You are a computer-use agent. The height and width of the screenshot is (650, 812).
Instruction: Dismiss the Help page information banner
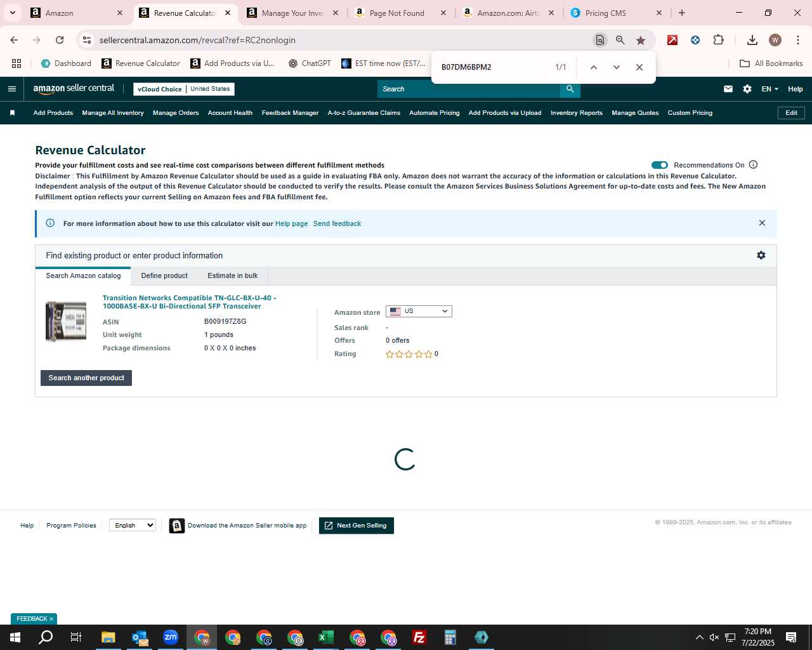click(762, 223)
